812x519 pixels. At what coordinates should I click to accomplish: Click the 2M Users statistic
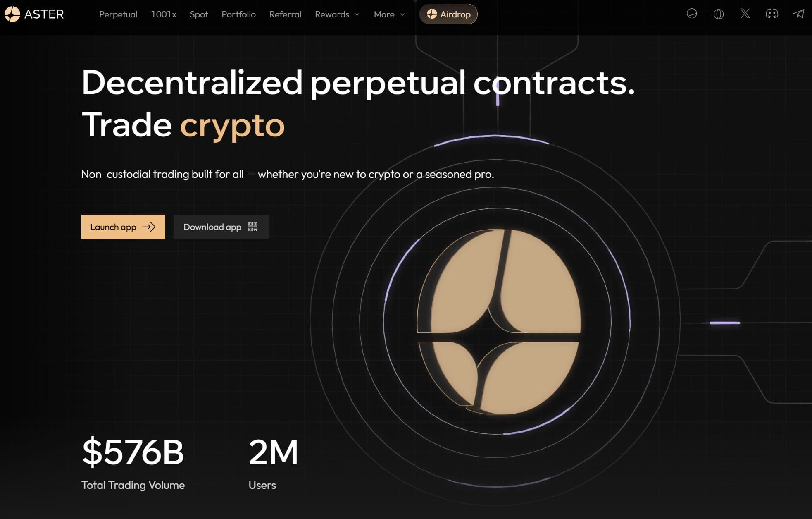click(x=273, y=452)
